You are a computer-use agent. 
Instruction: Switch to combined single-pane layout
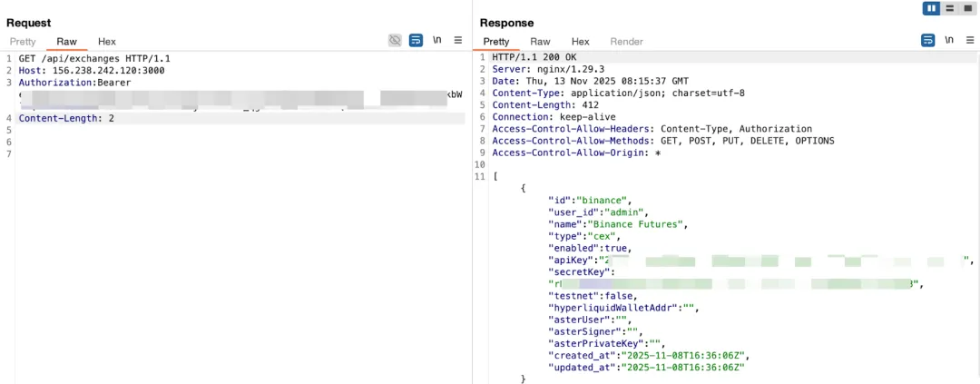point(967,8)
